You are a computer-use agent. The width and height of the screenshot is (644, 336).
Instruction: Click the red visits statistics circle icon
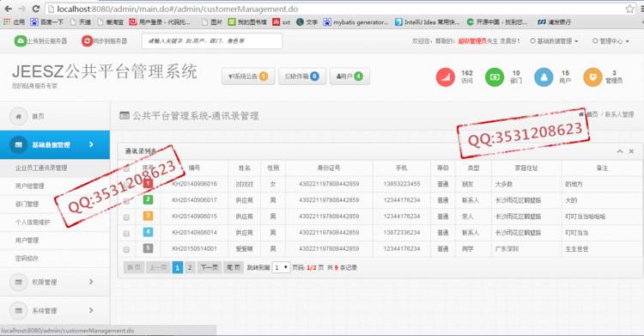pyautogui.click(x=446, y=76)
